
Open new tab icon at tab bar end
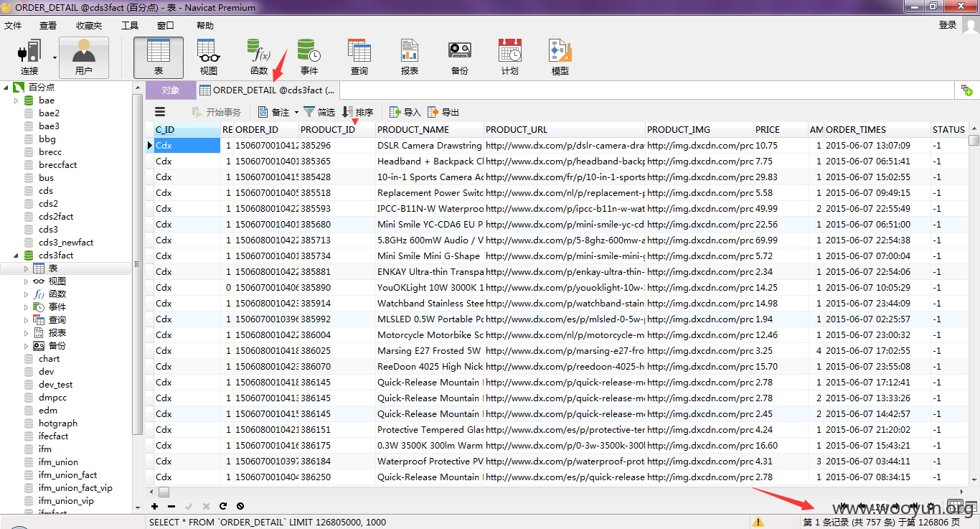tap(967, 90)
